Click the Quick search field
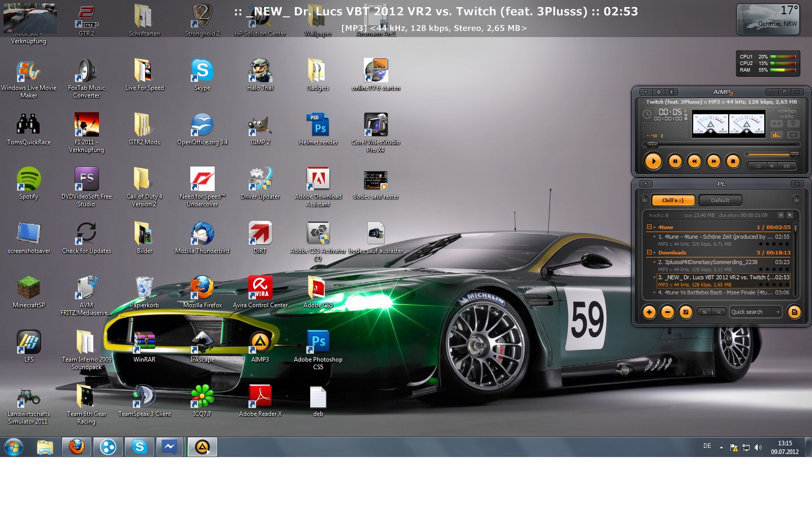812x520 pixels. 755,312
